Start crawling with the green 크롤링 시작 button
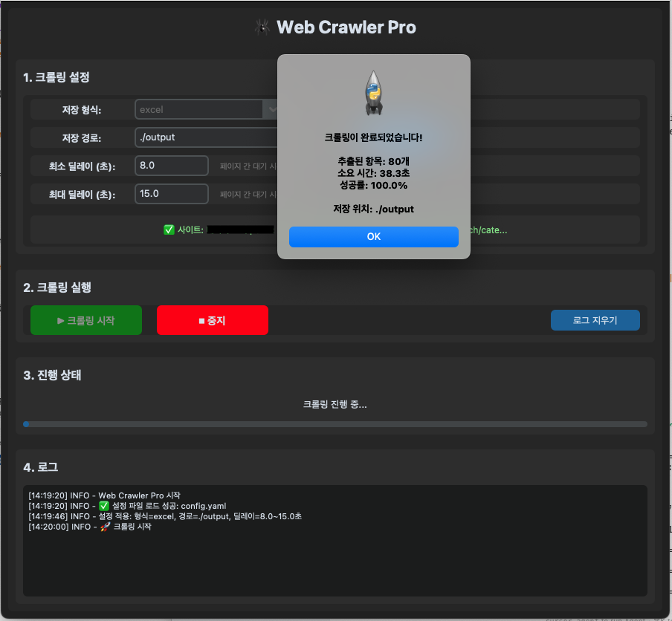Image resolution: width=672 pixels, height=621 pixels. pos(86,320)
